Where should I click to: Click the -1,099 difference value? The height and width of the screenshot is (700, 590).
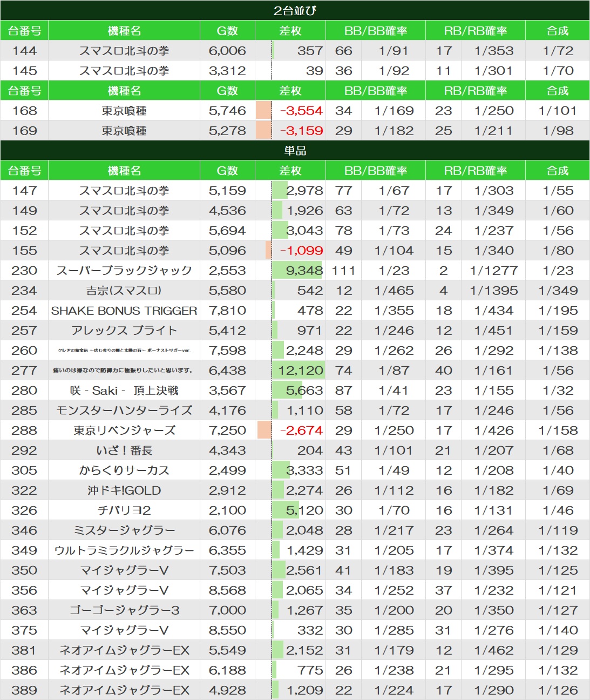301,251
